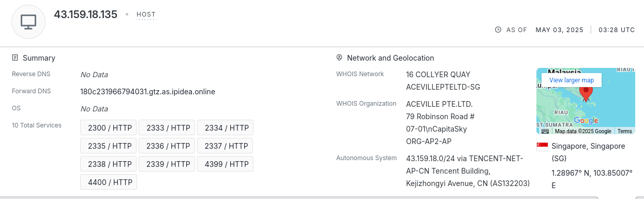Viewport: 644px width, 199px height.
Task: Click the Network and Geolocation pin icon
Action: 339,58
